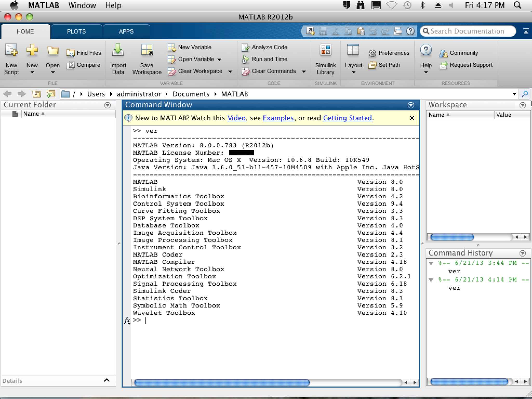Click Save Workspace icon
The image size is (532, 399).
tap(147, 50)
